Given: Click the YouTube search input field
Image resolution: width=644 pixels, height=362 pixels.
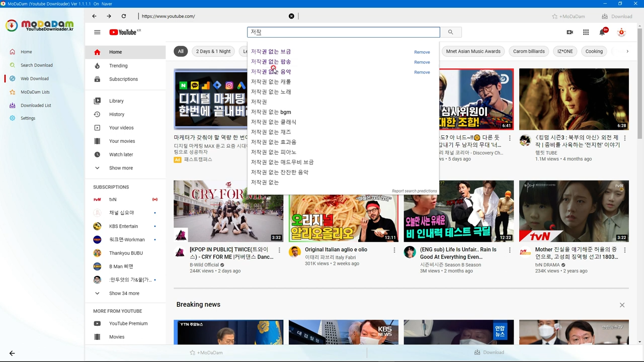Looking at the screenshot, I should pos(344,32).
